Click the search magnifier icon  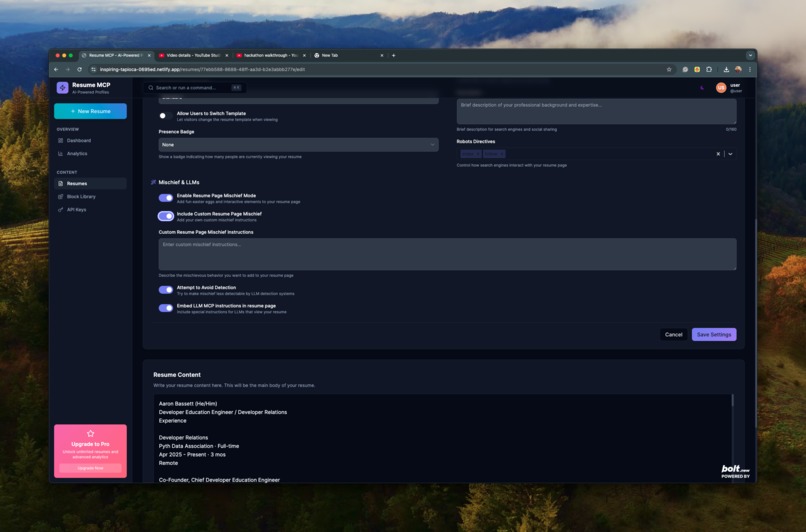point(151,88)
